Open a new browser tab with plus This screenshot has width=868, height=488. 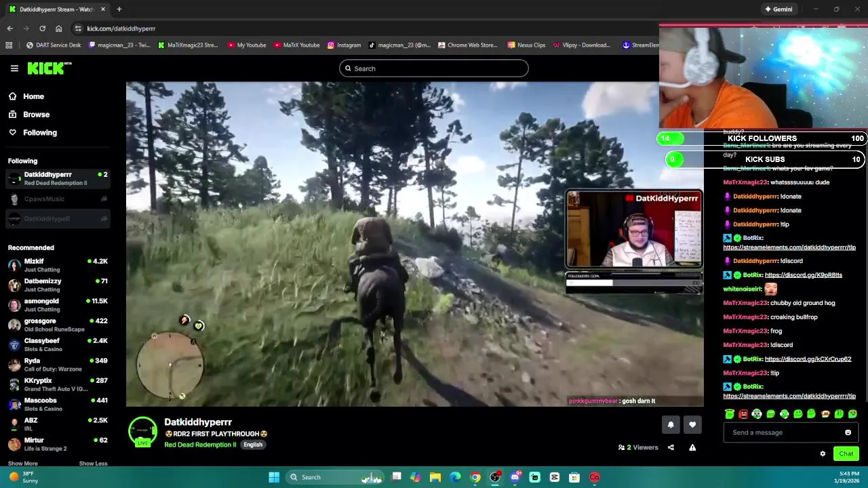(x=119, y=9)
